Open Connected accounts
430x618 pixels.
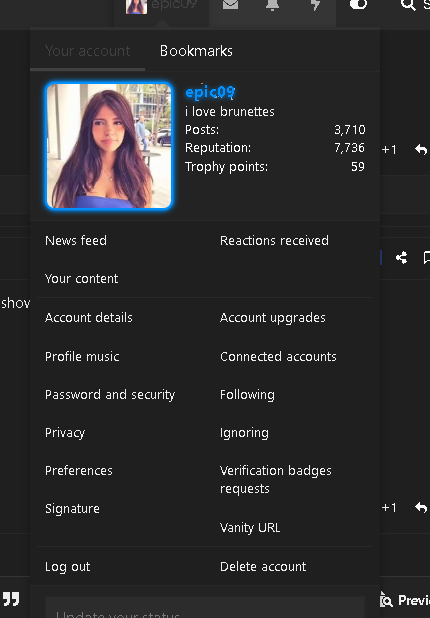click(278, 356)
